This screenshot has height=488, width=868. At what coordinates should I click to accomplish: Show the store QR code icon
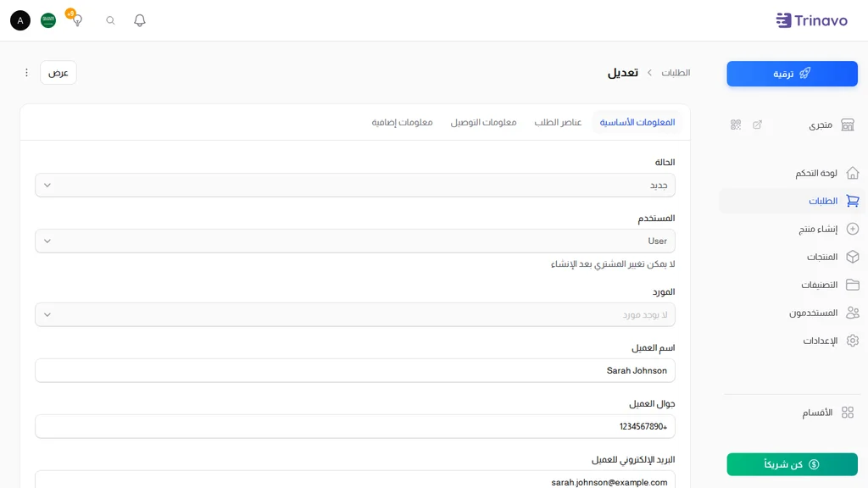pyautogui.click(x=736, y=125)
